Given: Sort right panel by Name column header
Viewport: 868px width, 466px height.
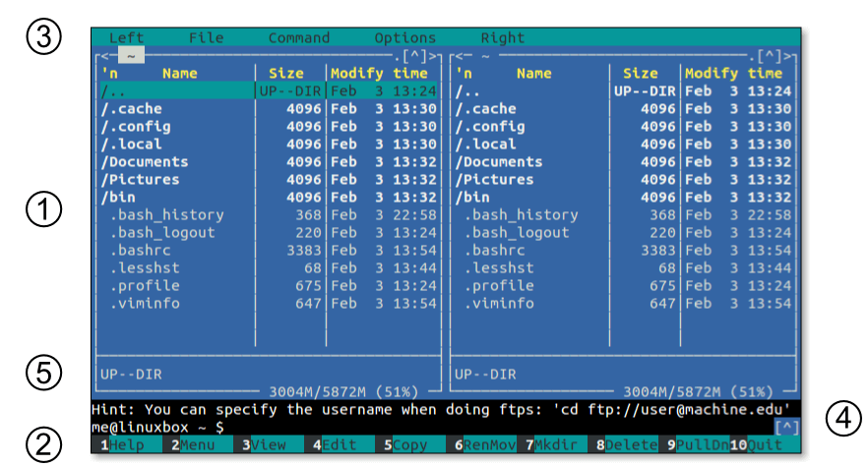Looking at the screenshot, I should [534, 73].
